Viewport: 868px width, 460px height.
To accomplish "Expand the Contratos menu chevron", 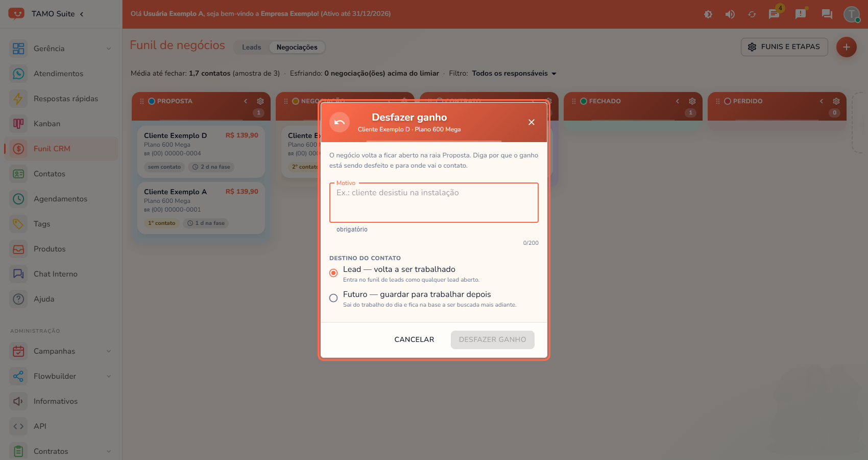I will pyautogui.click(x=109, y=451).
